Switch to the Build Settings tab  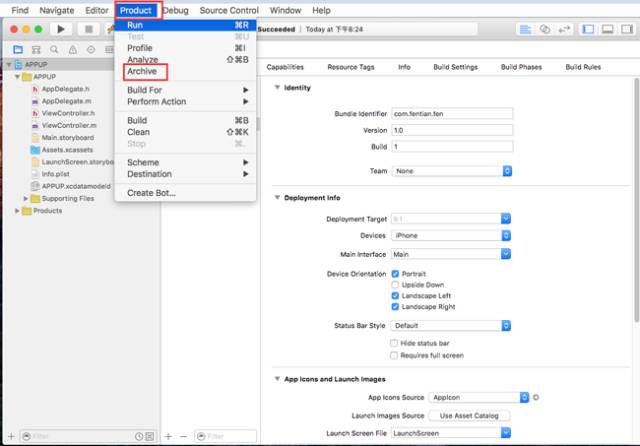[x=456, y=67]
